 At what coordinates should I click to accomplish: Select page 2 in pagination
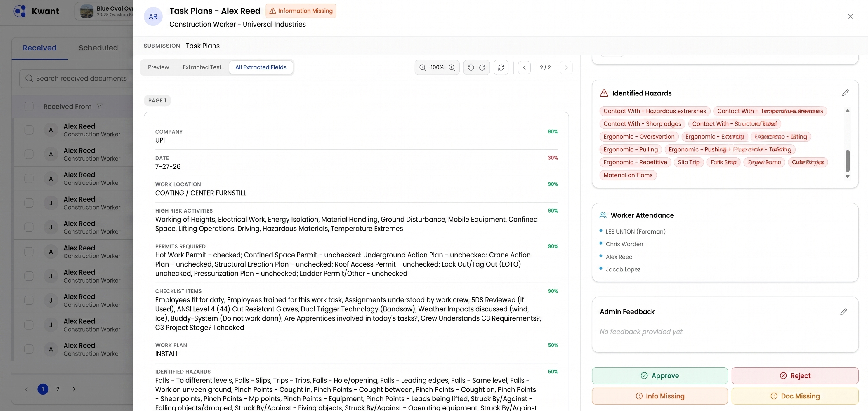[58, 389]
